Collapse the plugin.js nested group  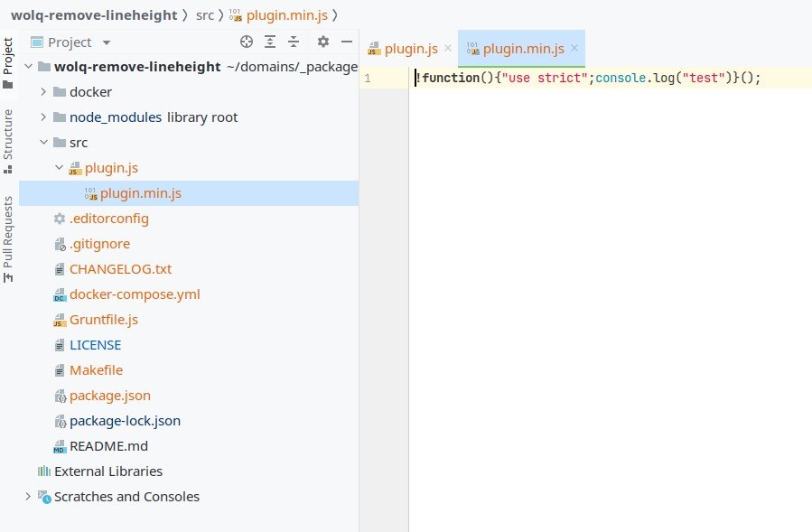(59, 167)
